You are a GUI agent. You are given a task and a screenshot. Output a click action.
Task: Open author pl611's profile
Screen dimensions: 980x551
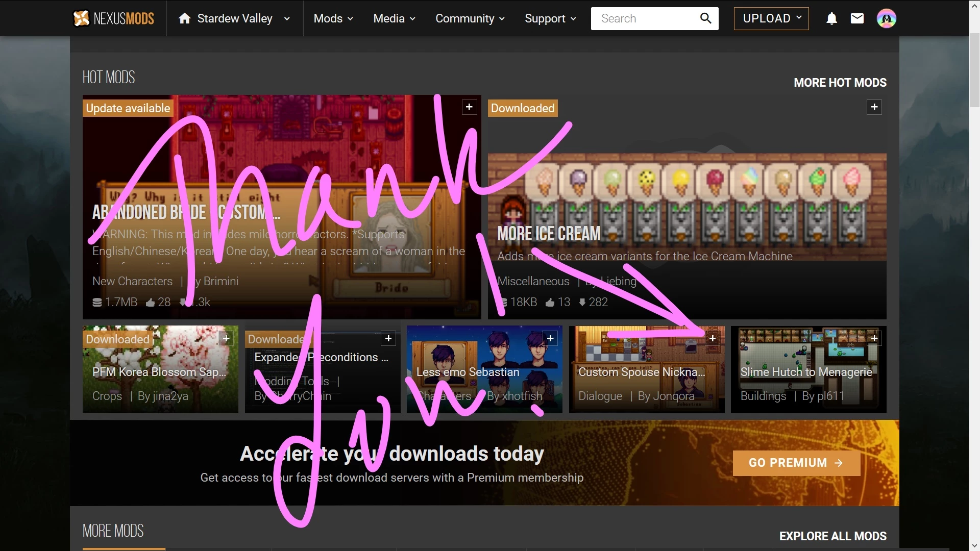(x=830, y=396)
